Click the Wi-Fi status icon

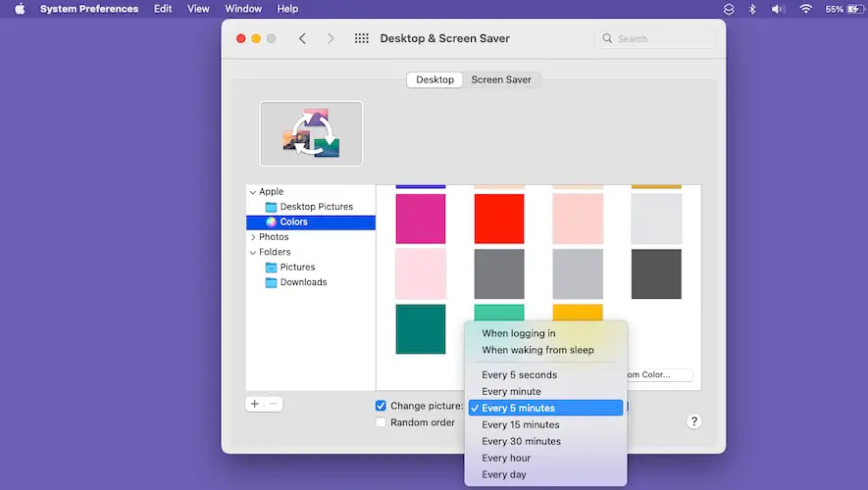(x=805, y=9)
